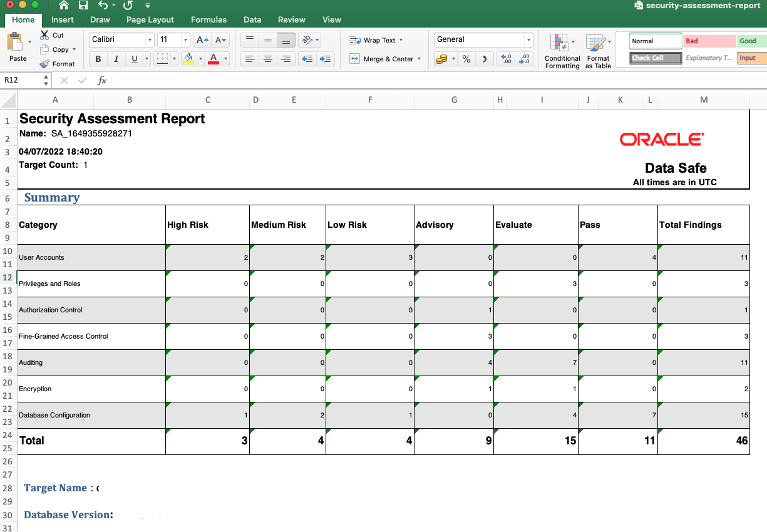
Task: Switch to the Formulas ribbon tab
Action: [x=208, y=19]
